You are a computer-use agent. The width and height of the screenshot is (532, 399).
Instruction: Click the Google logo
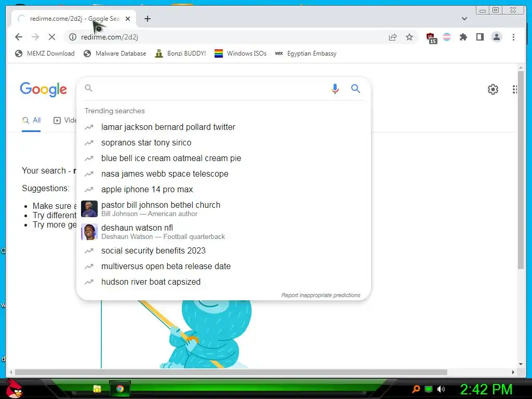pos(44,89)
